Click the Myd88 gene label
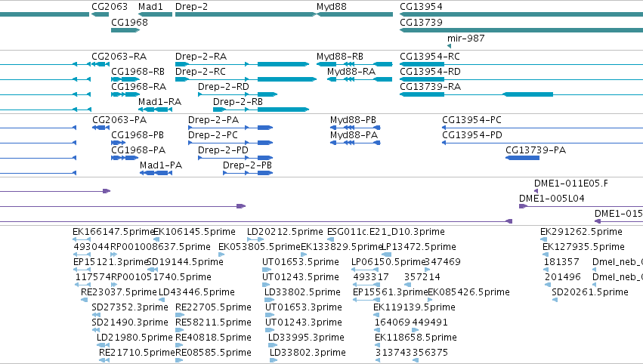 pyautogui.click(x=332, y=7)
